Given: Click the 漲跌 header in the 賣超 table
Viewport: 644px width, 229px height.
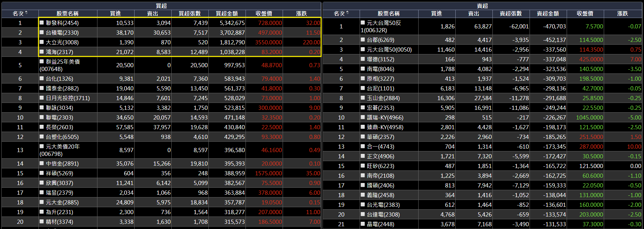Looking at the screenshot, I should (622, 14).
